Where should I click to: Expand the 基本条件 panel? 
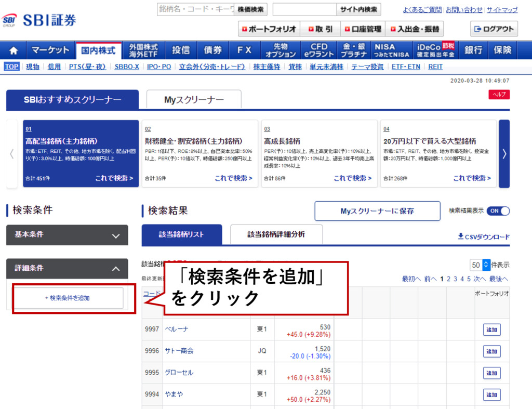click(67, 235)
